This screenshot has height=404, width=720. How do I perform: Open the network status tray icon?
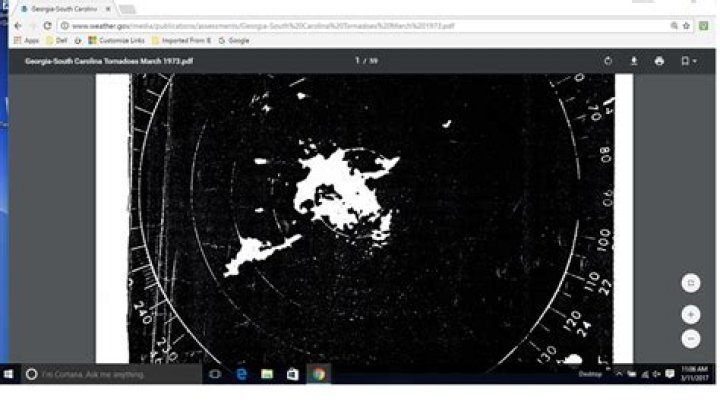[645, 374]
